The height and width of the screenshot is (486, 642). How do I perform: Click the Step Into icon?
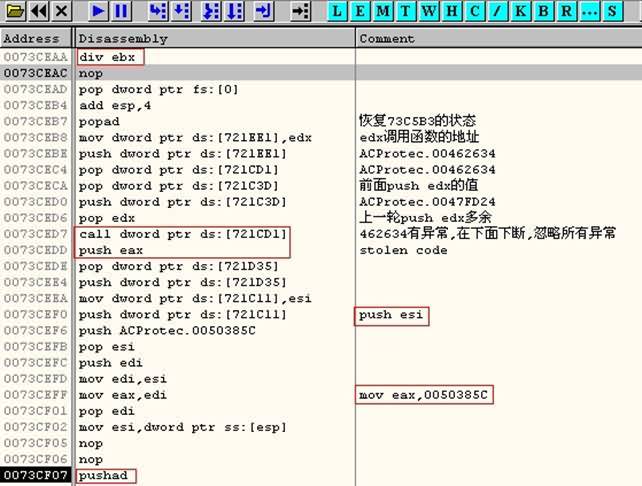(157, 11)
